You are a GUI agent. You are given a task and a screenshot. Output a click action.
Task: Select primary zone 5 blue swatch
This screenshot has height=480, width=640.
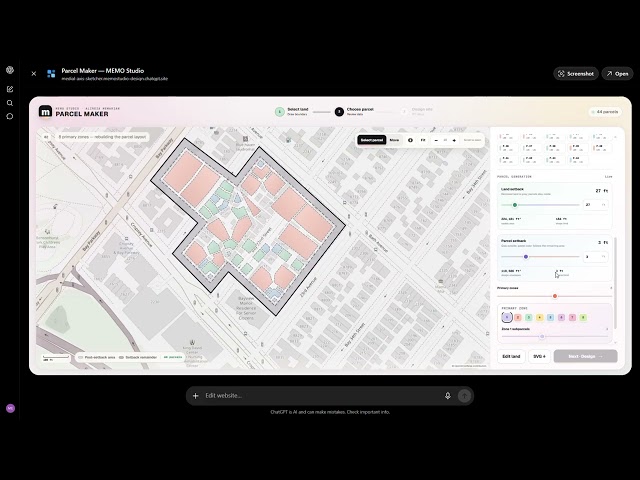550,317
